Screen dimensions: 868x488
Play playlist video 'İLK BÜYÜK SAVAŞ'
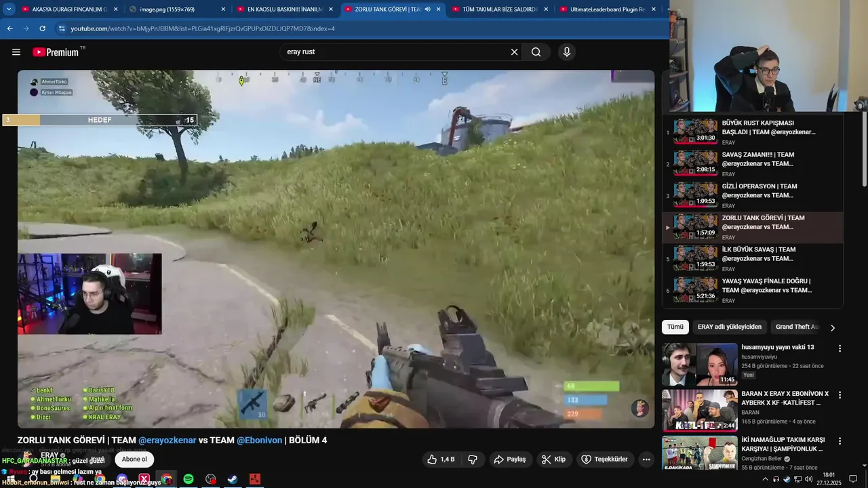coord(753,259)
